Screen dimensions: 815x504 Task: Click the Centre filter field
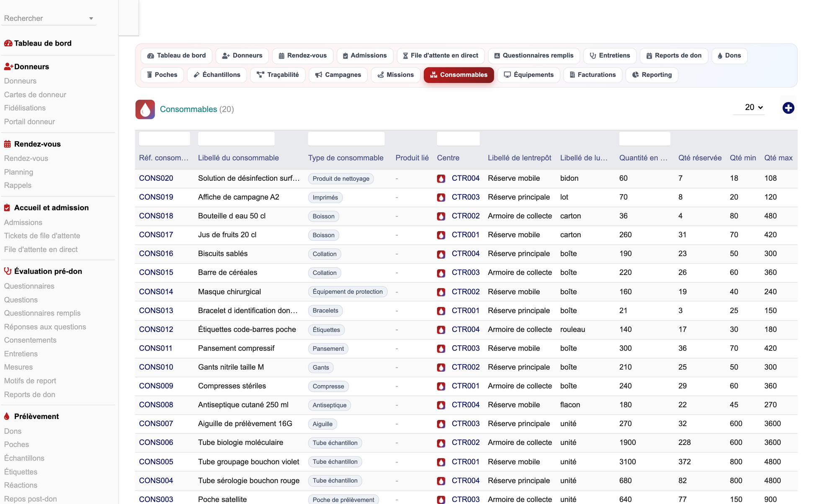[458, 139]
